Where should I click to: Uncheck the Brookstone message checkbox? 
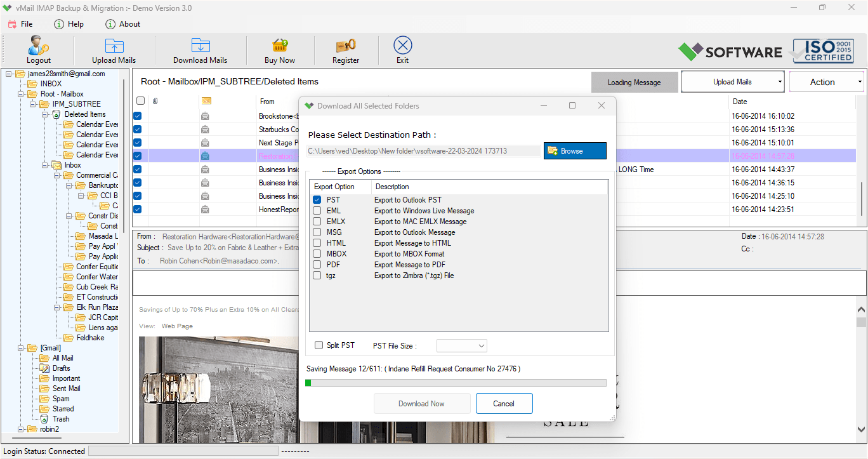(x=137, y=116)
